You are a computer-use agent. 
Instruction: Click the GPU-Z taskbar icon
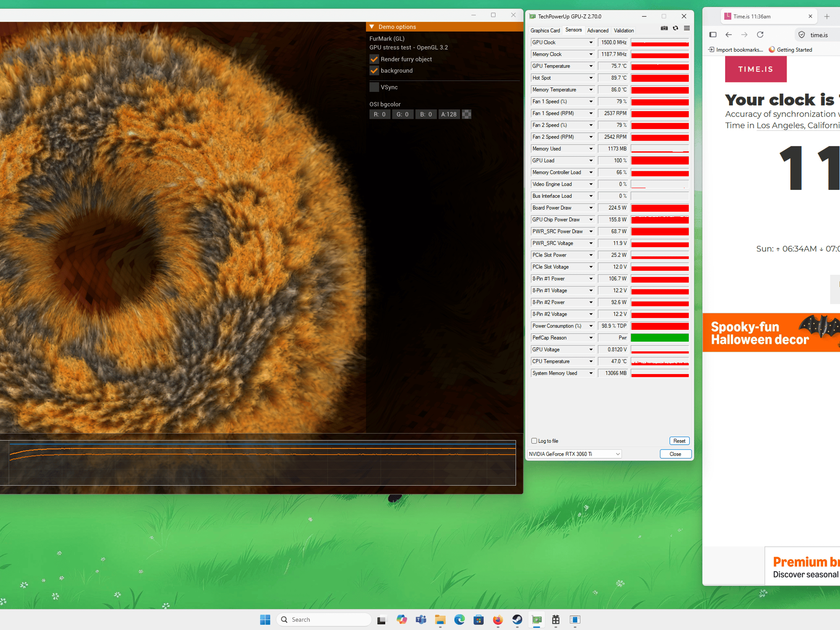(x=536, y=619)
